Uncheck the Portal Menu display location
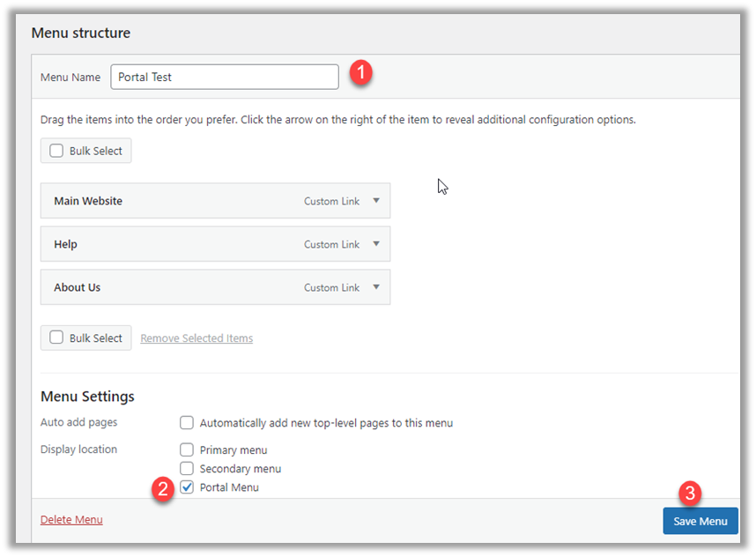 (x=187, y=487)
